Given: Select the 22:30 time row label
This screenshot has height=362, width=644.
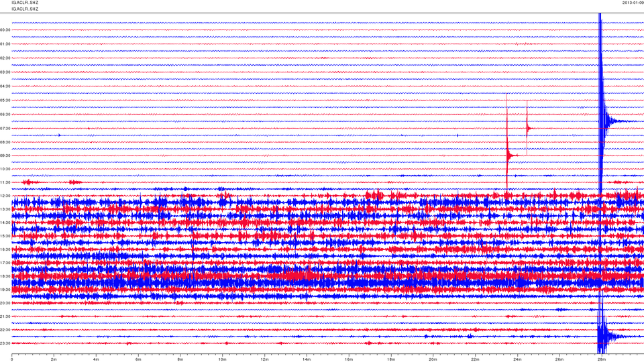Looking at the screenshot, I should pos(5,330).
